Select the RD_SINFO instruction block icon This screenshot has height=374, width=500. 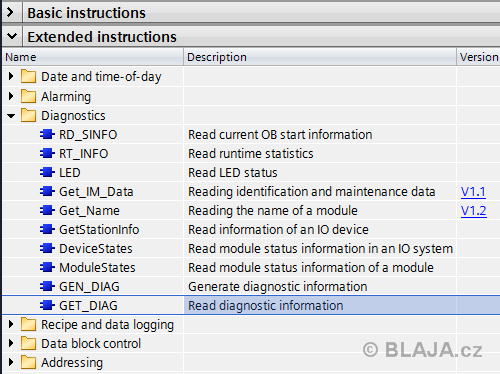click(x=47, y=134)
